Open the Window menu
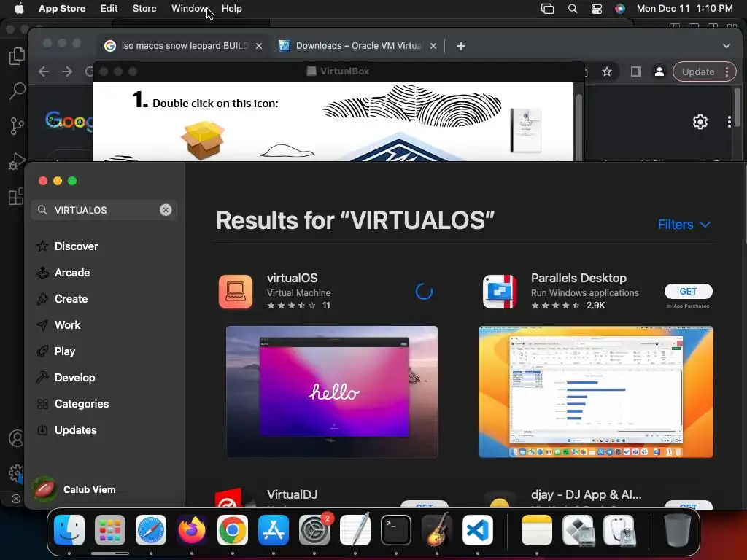 (x=189, y=9)
